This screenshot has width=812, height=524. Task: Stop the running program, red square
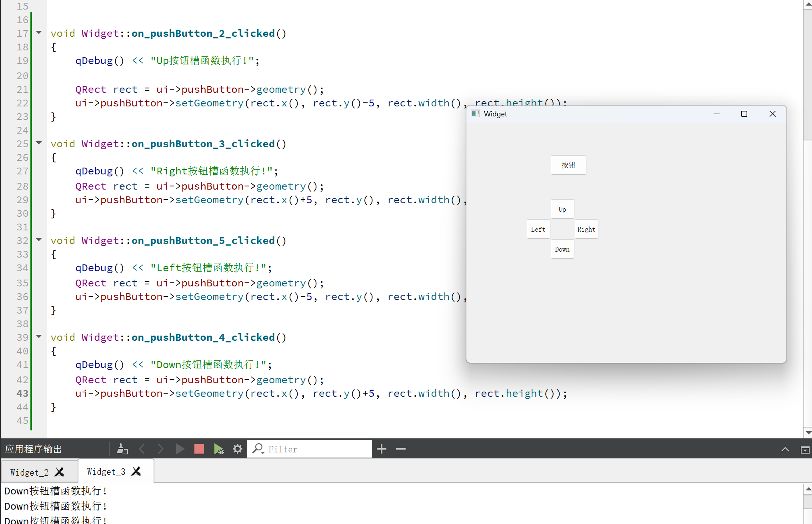pyautogui.click(x=199, y=449)
